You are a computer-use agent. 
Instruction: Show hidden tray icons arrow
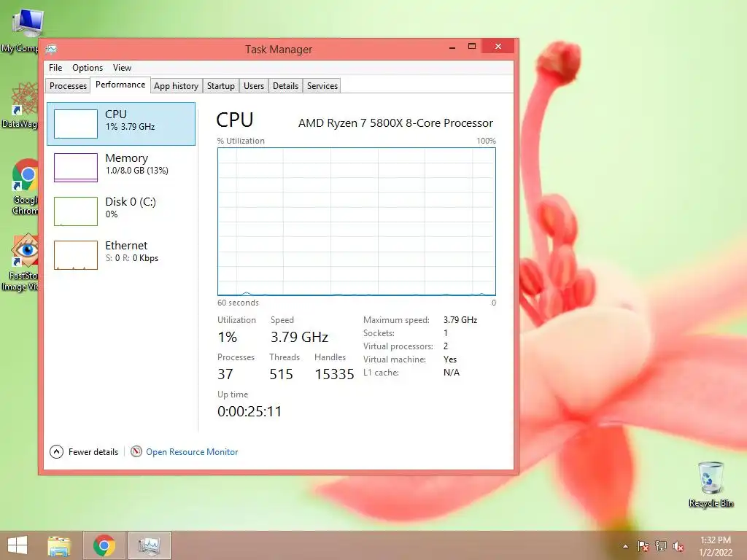point(625,546)
